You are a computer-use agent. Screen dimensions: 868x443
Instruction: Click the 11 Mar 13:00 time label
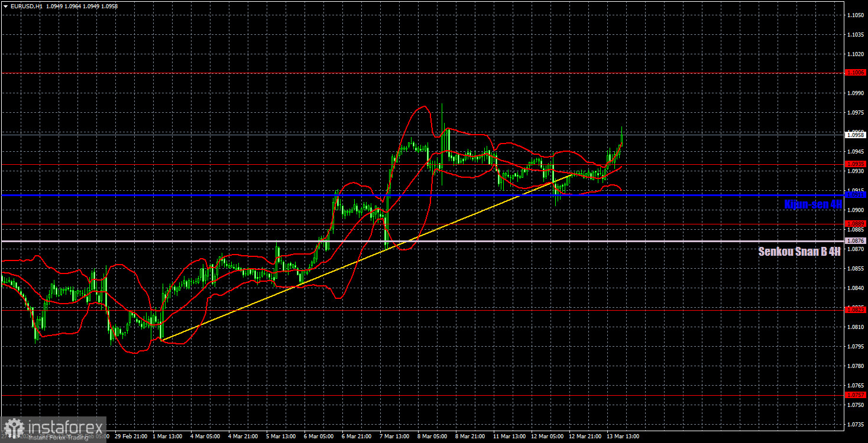[510, 437]
